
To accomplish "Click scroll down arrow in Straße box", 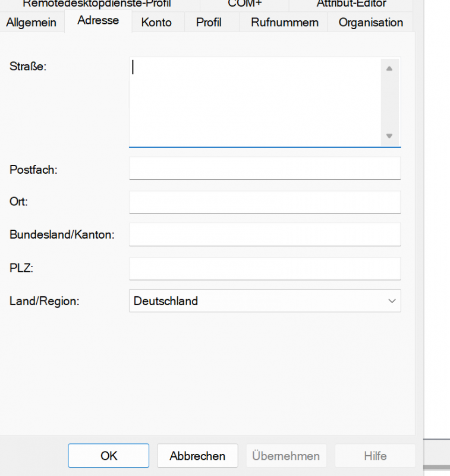I will [389, 136].
